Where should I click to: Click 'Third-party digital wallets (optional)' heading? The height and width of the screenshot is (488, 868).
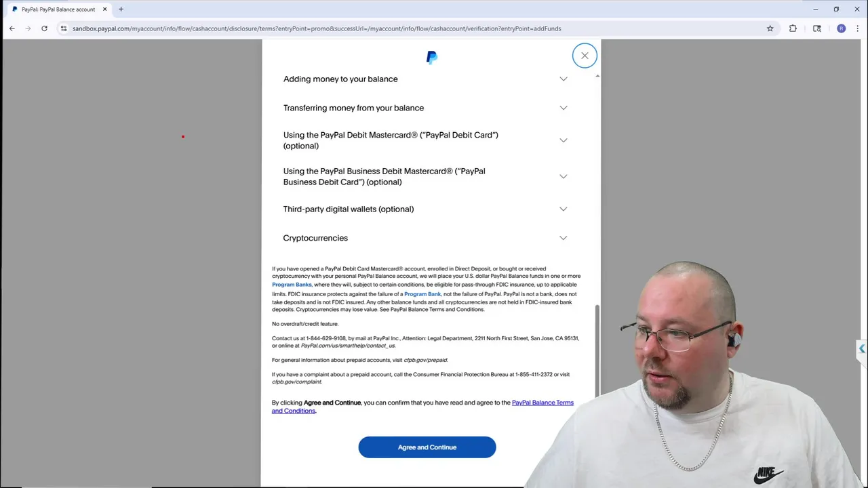tap(349, 209)
